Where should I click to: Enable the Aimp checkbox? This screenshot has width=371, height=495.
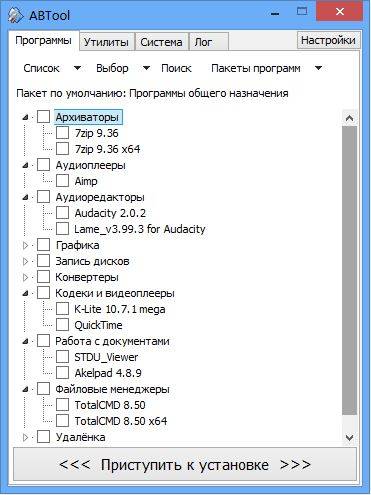point(62,181)
